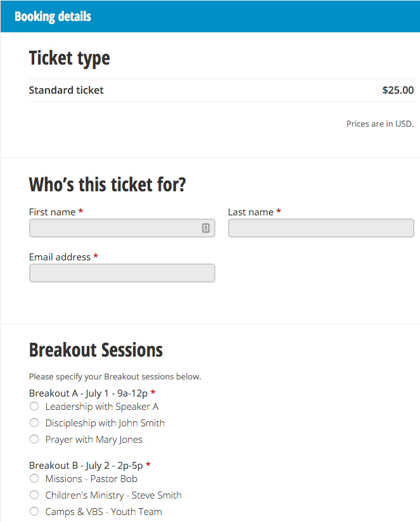Viewport: 420px width, 522px height.
Task: Click the Prices are in USD notice
Action: (378, 124)
